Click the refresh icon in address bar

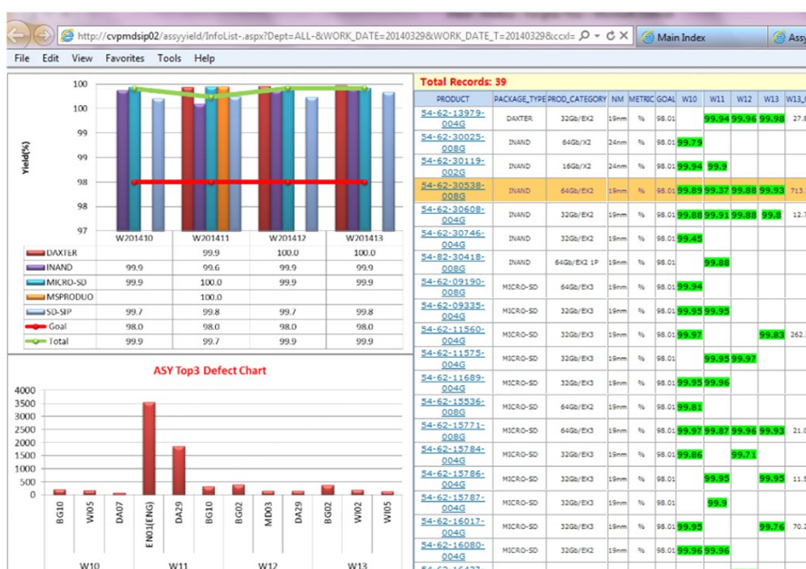tap(609, 36)
